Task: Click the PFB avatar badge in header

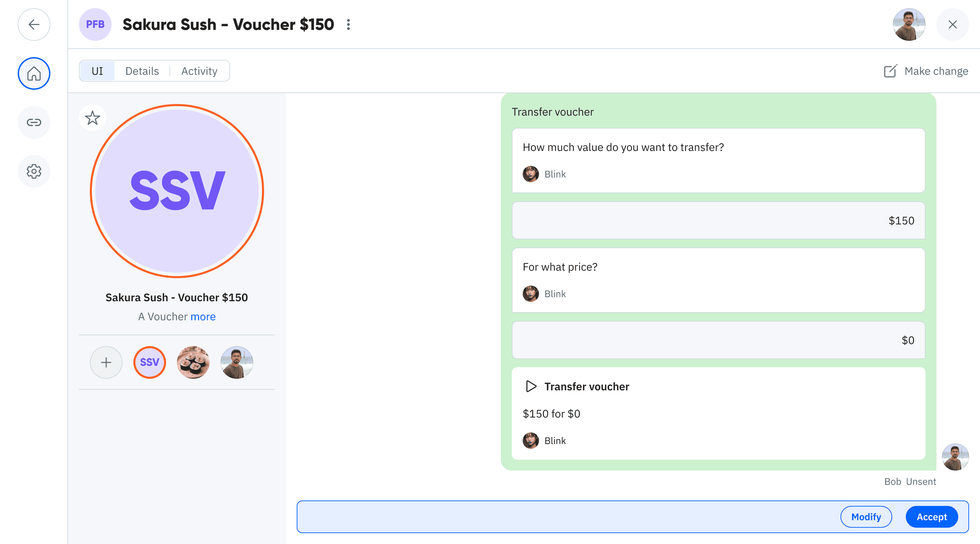Action: 95,25
